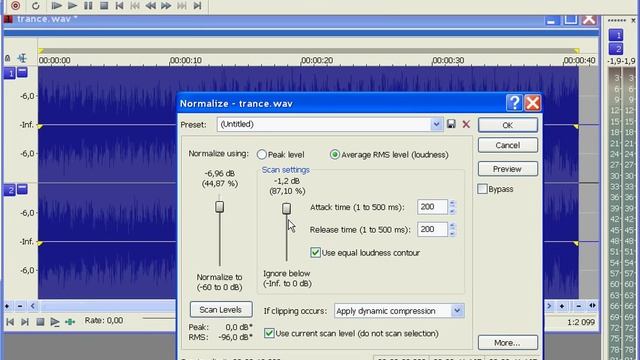Click the 00:00:30 mark on the time ruler
This screenshot has width=640, height=360.
click(x=448, y=60)
